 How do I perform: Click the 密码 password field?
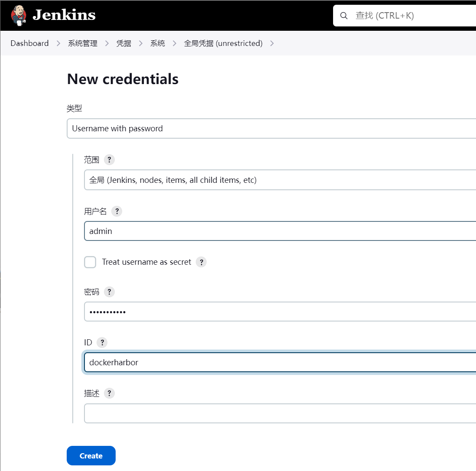280,312
